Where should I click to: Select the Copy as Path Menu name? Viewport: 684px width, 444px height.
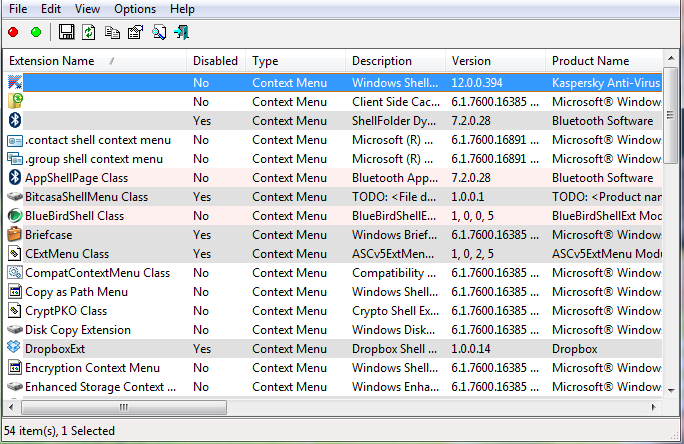pyautogui.click(x=77, y=292)
